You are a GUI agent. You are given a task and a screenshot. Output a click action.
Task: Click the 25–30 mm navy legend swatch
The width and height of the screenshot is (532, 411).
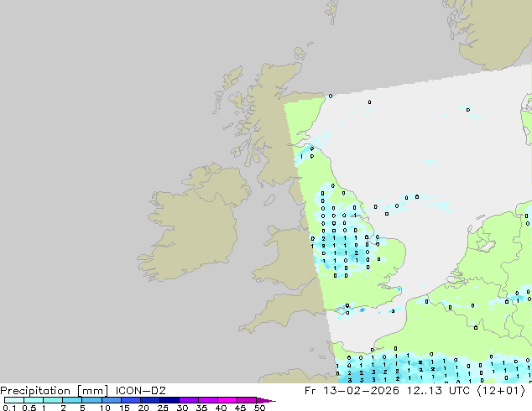pos(169,400)
